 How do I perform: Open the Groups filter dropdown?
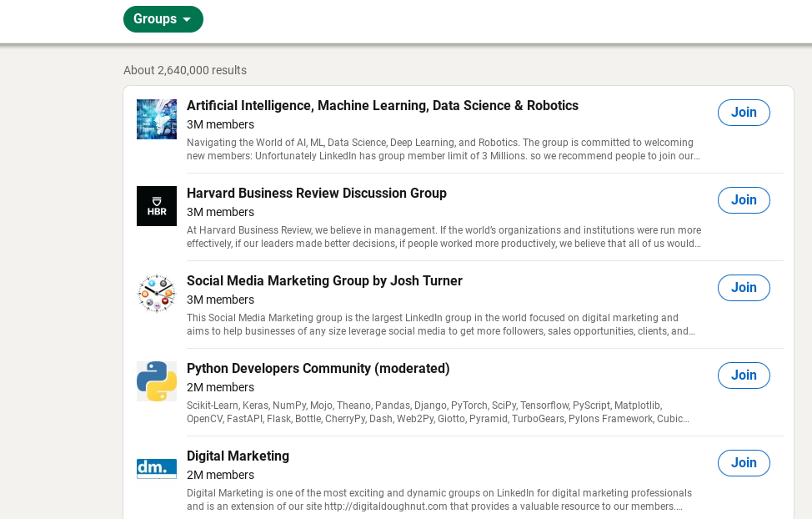[x=163, y=19]
